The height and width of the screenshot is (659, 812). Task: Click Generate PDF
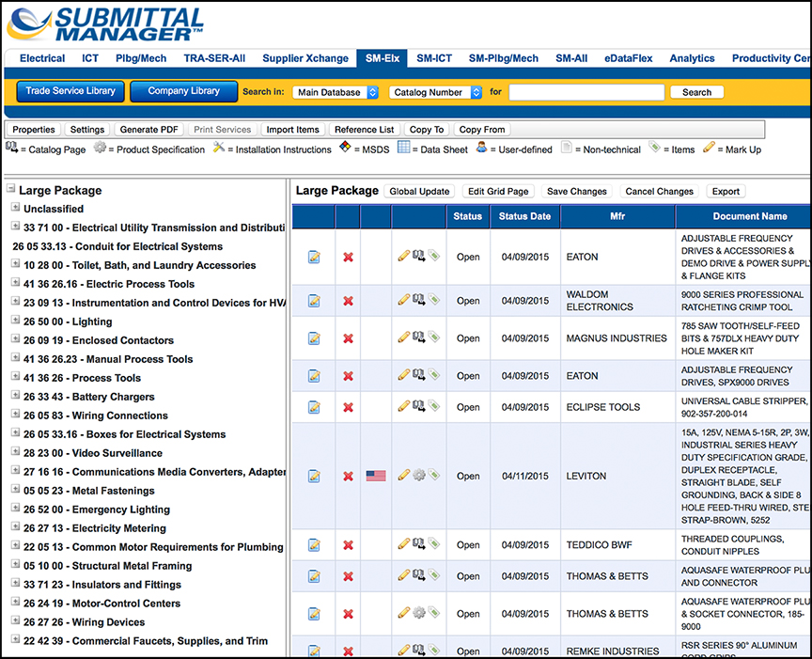148,130
